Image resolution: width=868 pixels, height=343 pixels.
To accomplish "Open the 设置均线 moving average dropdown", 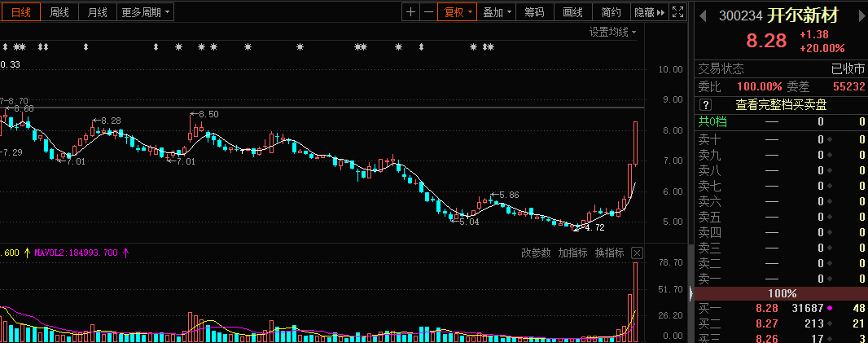I will (613, 32).
